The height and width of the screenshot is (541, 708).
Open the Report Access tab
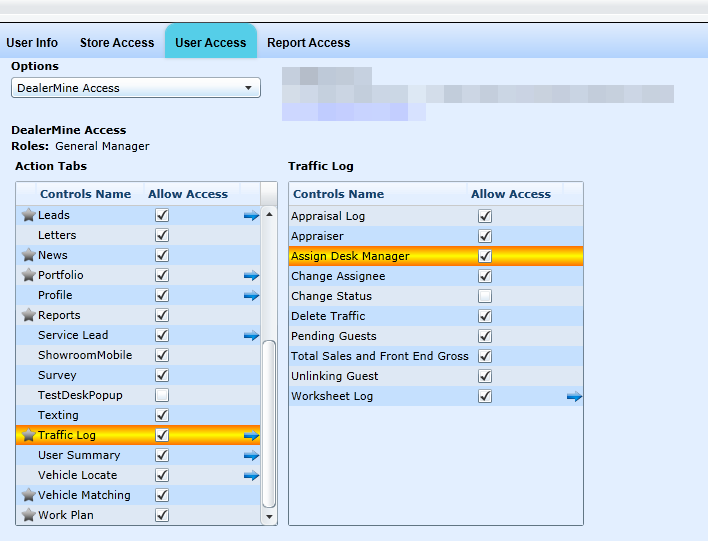(x=308, y=43)
